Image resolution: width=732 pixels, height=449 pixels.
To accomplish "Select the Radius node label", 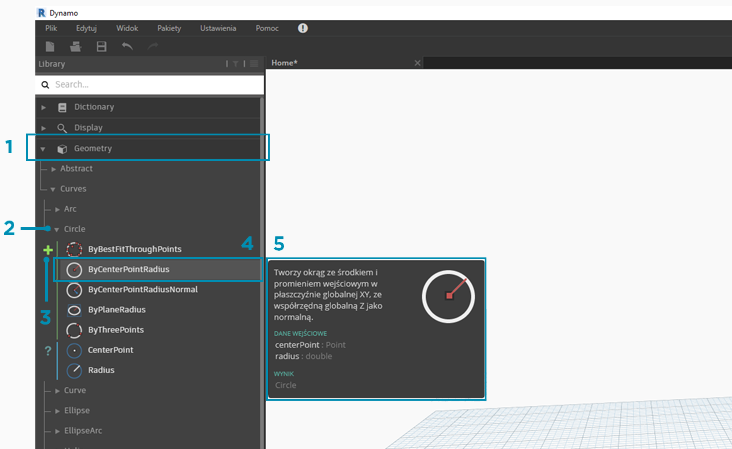I will [x=101, y=370].
